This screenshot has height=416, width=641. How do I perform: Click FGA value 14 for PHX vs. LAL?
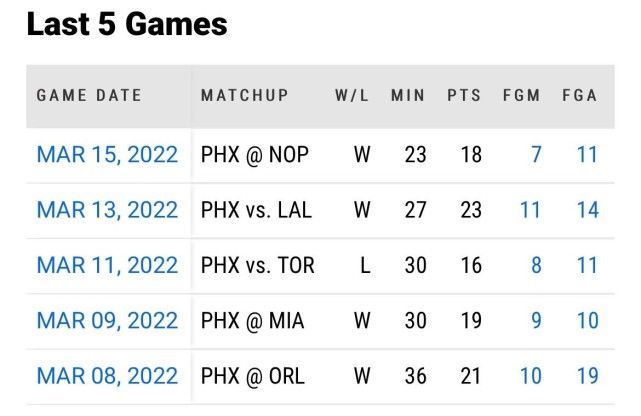coord(587,210)
